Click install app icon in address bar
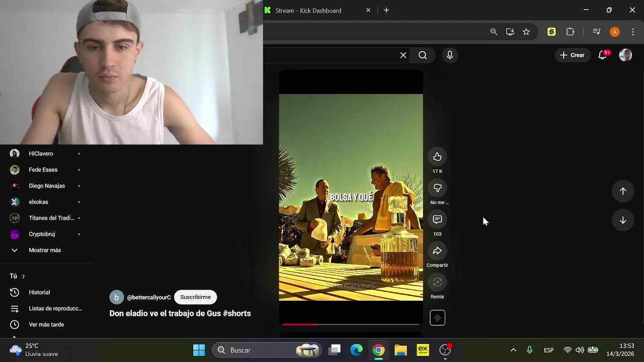Image resolution: width=644 pixels, height=362 pixels. pyautogui.click(x=510, y=32)
